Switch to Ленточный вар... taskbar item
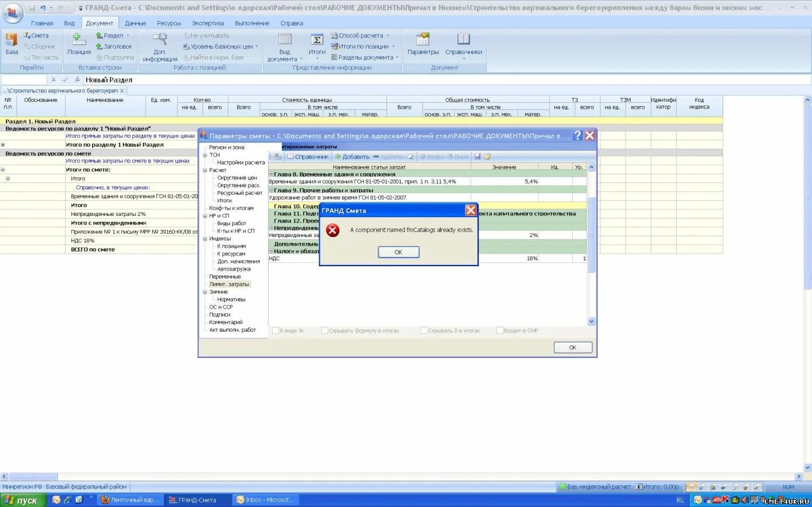 tap(130, 500)
